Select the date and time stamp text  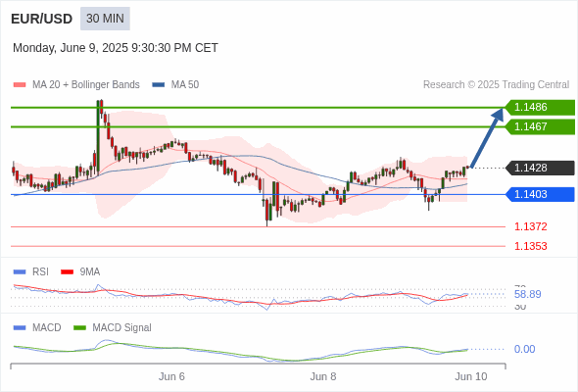[116, 48]
